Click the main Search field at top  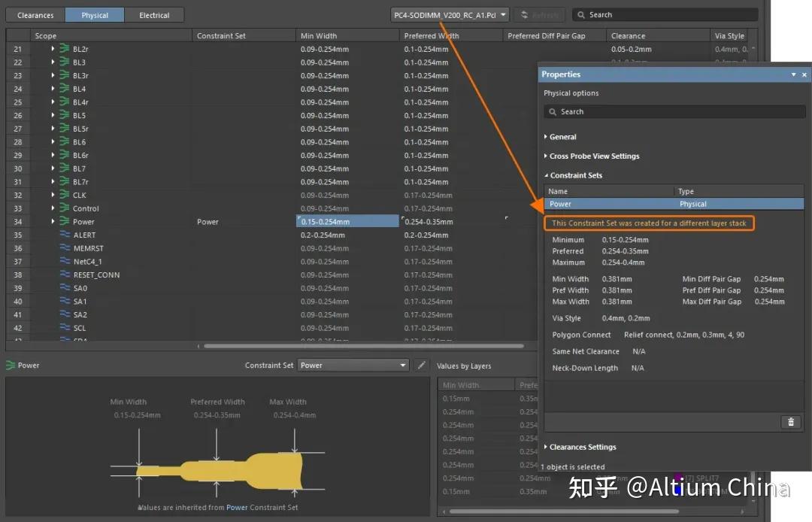(665, 15)
